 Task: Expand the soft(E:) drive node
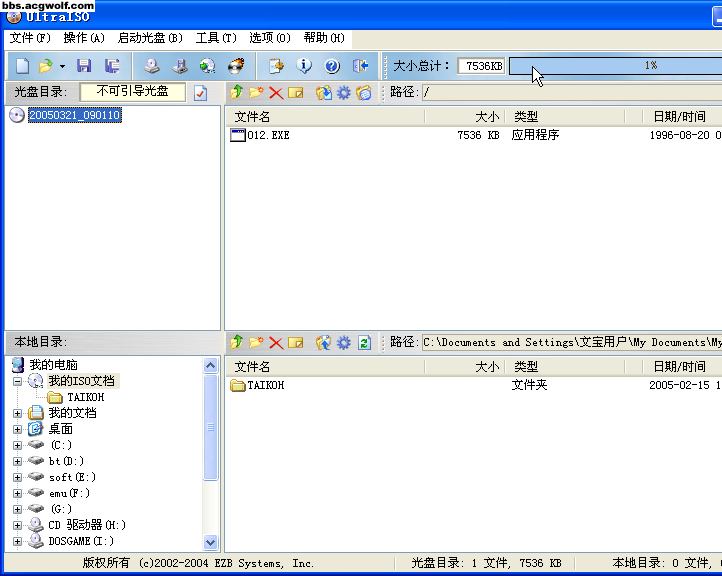click(x=17, y=477)
